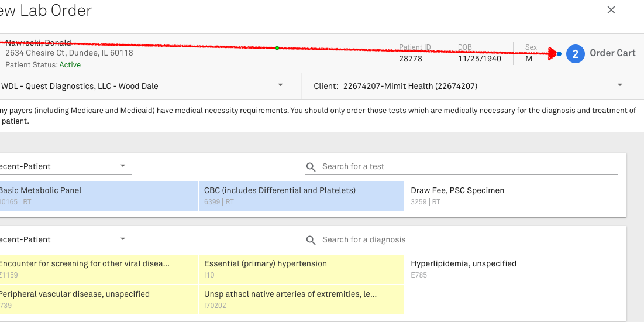Toggle Unsp athscl native arteries diagnosis
Viewport: 644px width, 322px height.
301,299
